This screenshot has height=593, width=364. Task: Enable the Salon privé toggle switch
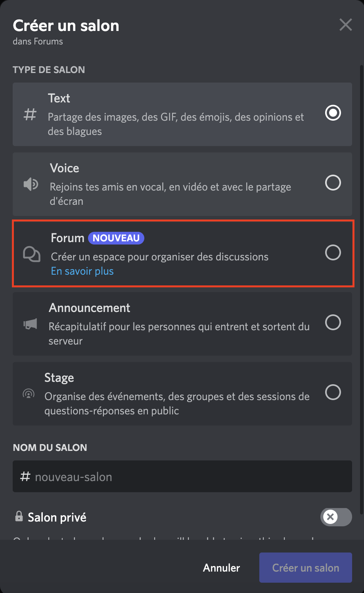point(336,517)
